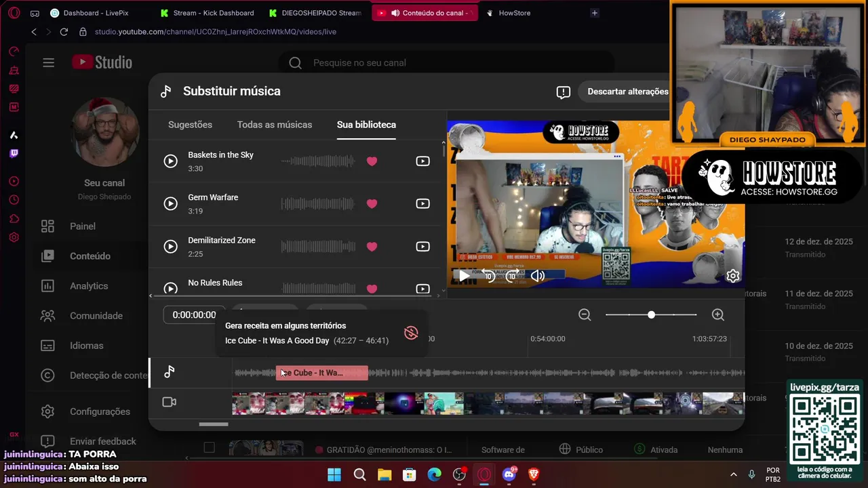
Task: Click the Diego Sheipado channel avatar
Action: [104, 132]
